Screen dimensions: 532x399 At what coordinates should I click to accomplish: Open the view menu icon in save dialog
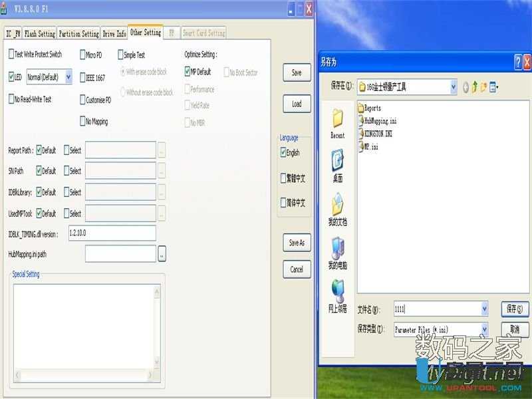494,86
